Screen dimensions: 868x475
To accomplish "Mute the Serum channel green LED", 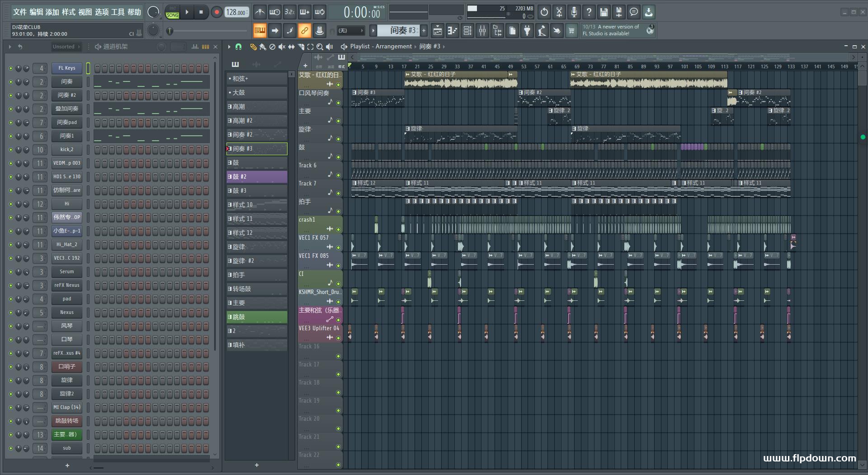I will point(11,272).
